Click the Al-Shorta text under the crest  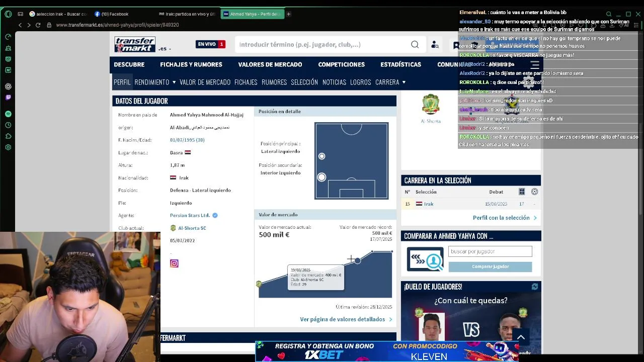tap(430, 121)
